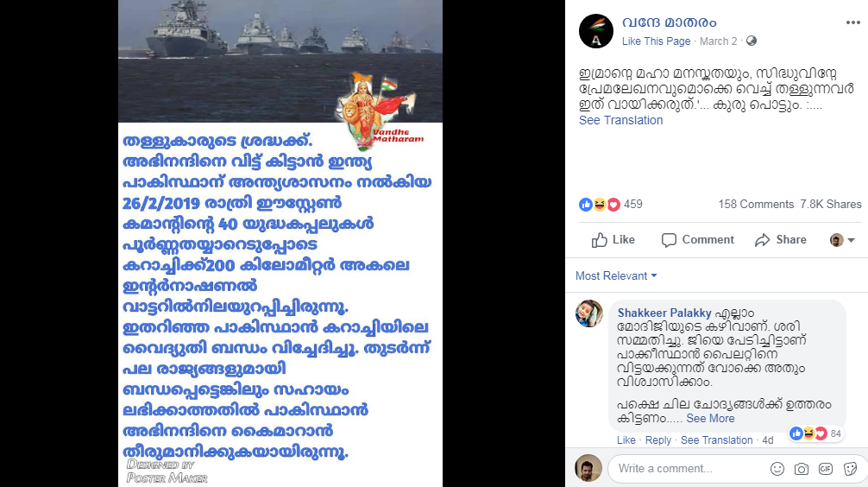The height and width of the screenshot is (487, 868).
Task: View the 158 Comments link
Action: 756,205
